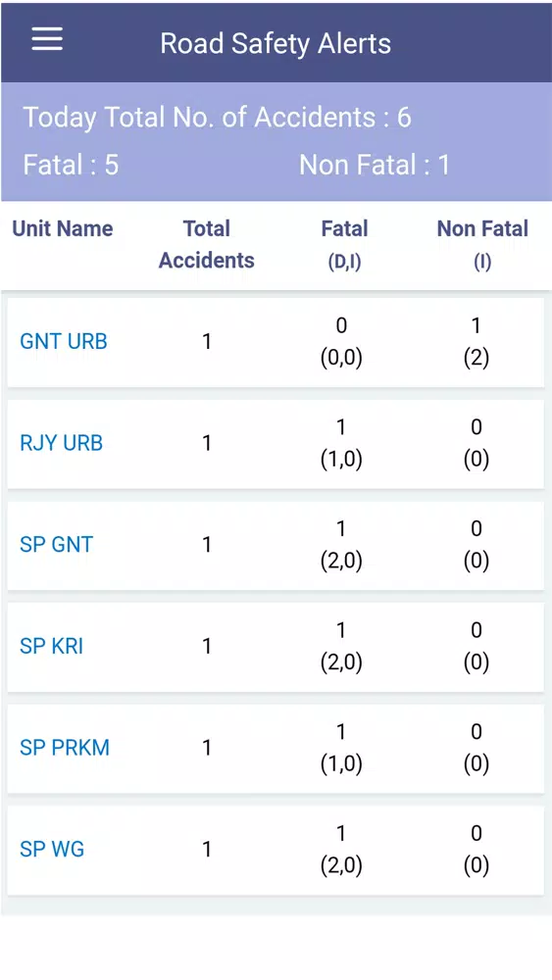Open SP KRI unit details

51,646
